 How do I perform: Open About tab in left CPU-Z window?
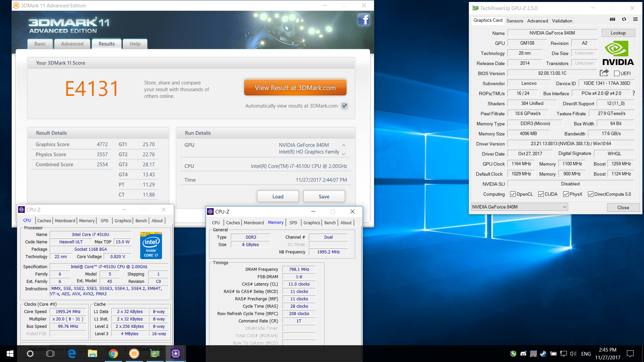pyautogui.click(x=157, y=221)
